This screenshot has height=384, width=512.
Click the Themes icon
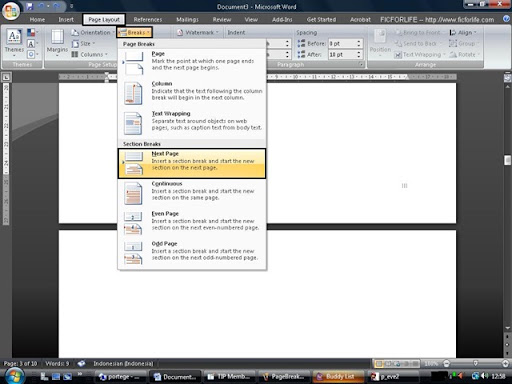point(14,42)
